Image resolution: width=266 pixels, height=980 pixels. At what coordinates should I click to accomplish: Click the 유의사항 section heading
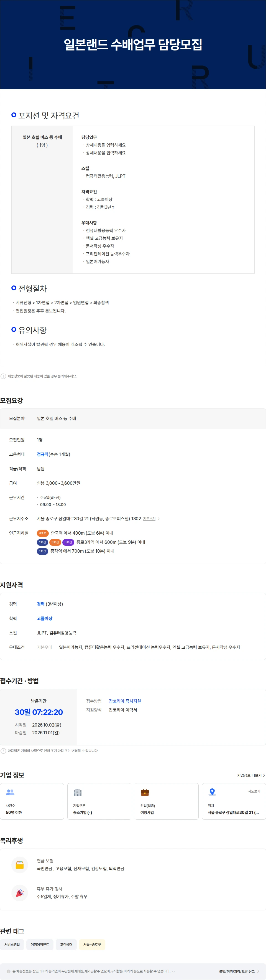33,330
